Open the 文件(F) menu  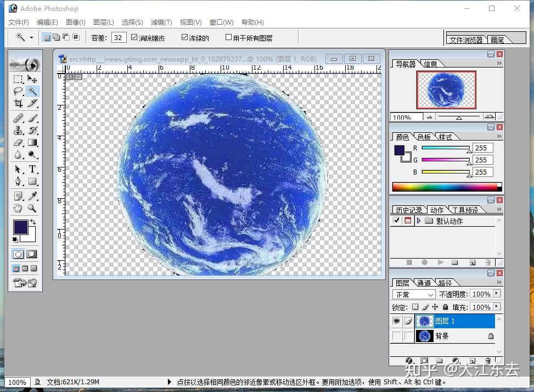(x=19, y=22)
